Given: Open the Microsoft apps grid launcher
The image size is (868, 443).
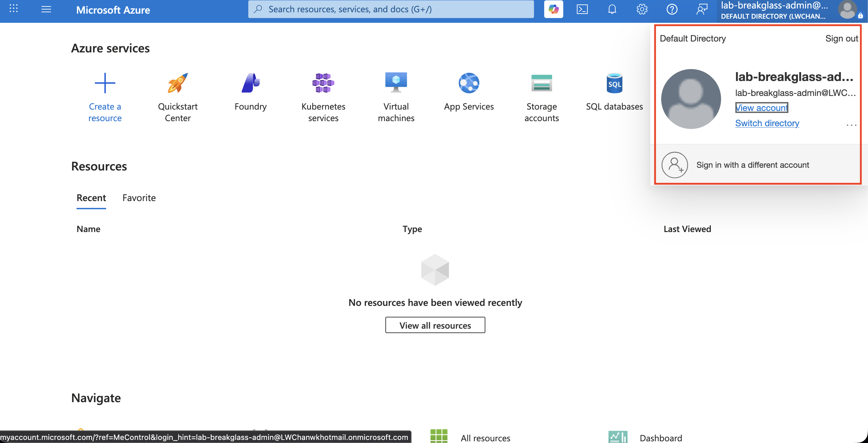Looking at the screenshot, I should 14,9.
